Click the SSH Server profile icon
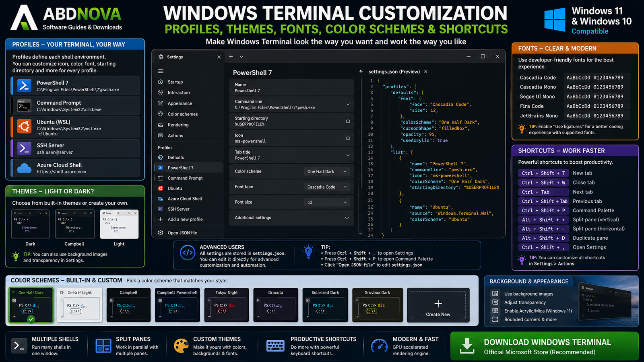The image size is (644, 362). [24, 148]
